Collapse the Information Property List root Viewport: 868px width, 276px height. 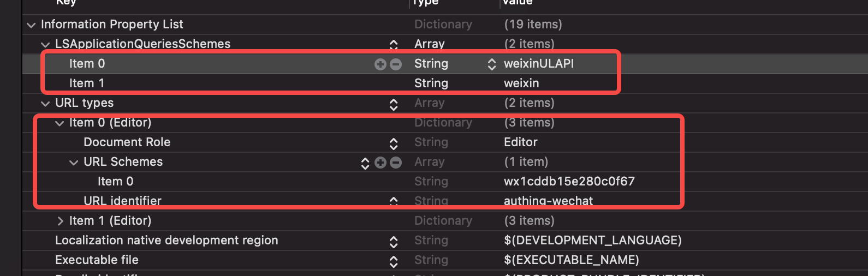(x=31, y=25)
